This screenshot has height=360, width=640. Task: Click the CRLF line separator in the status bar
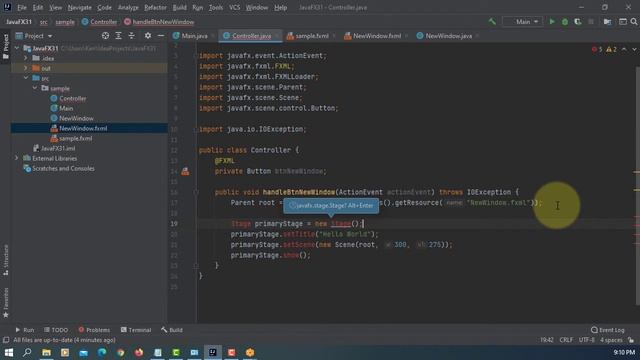click(566, 340)
